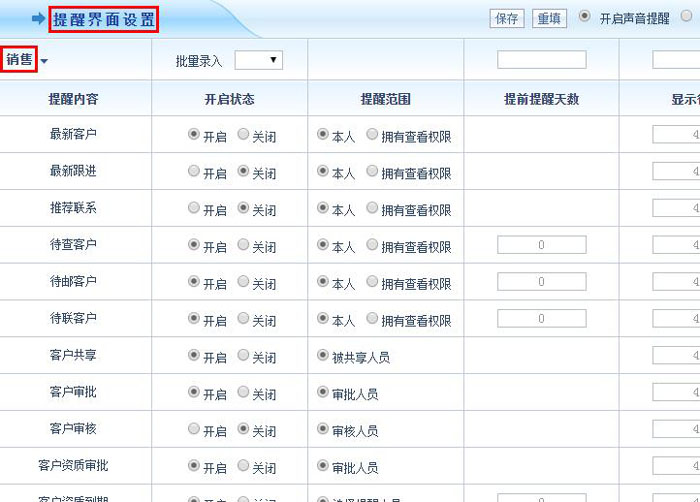Set 最新客户 status to 关闭
The image size is (700, 502).
pos(243,135)
